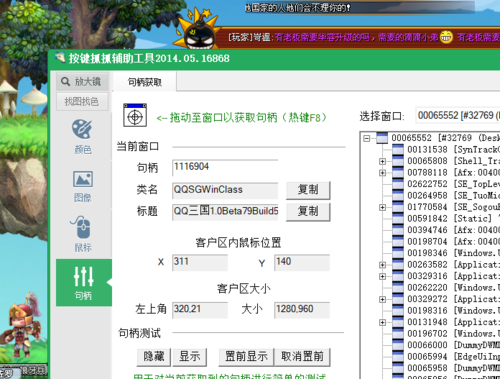
Task: Click the app logo in title bar
Action: pos(60,58)
